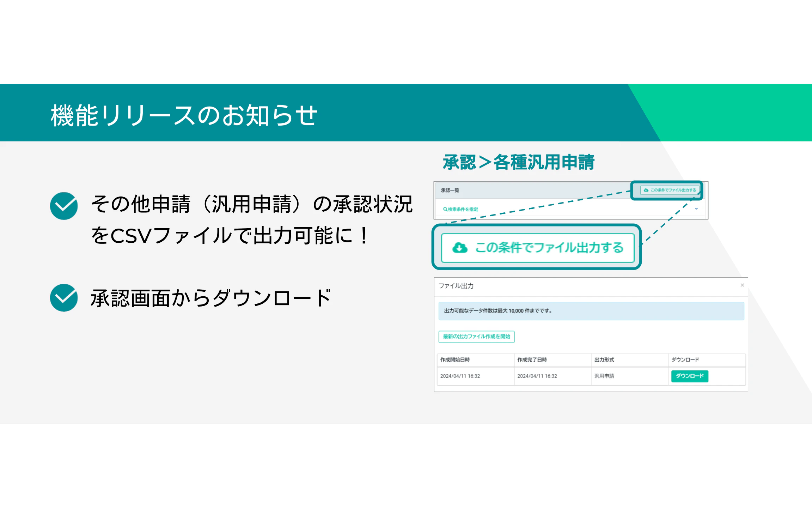Click the blue data limit info banner
812x508 pixels.
[591, 311]
